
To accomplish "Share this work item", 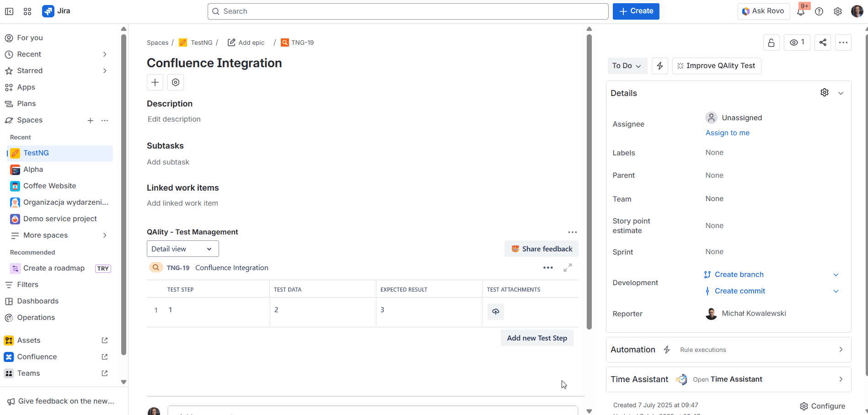I will (823, 43).
